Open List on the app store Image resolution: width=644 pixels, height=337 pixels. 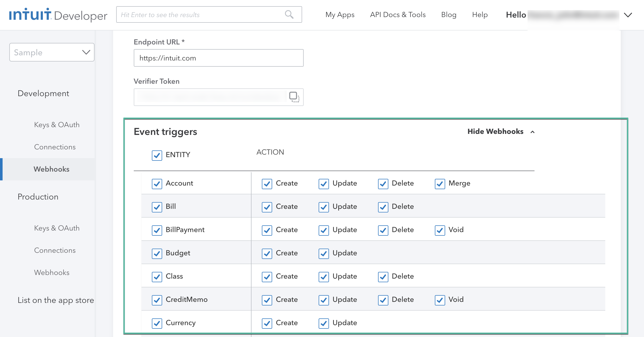click(x=56, y=300)
